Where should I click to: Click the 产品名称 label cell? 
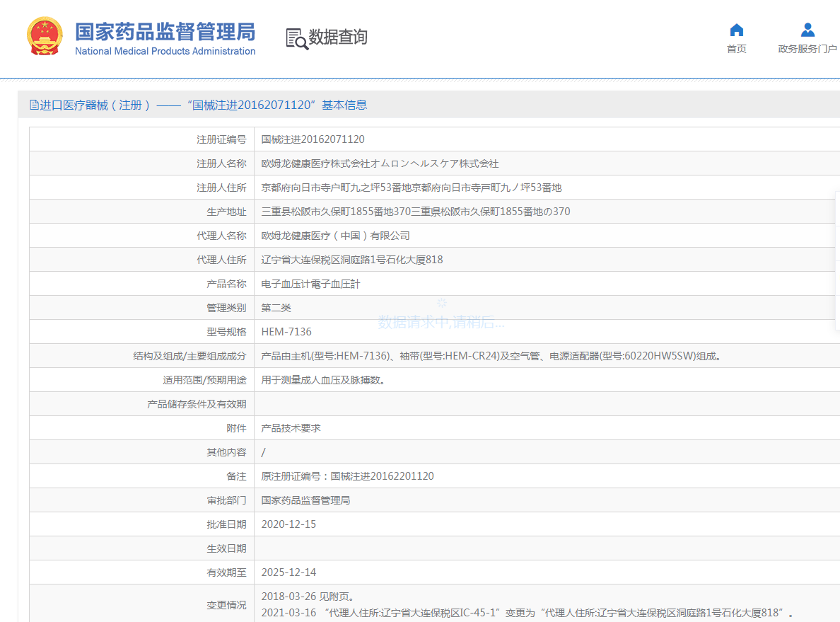[x=142, y=284]
